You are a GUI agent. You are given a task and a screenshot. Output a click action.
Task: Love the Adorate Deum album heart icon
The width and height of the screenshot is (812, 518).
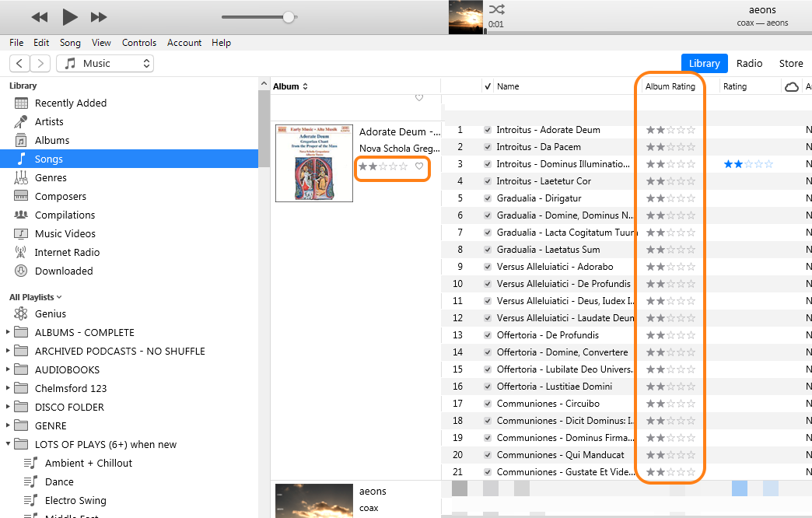click(419, 166)
